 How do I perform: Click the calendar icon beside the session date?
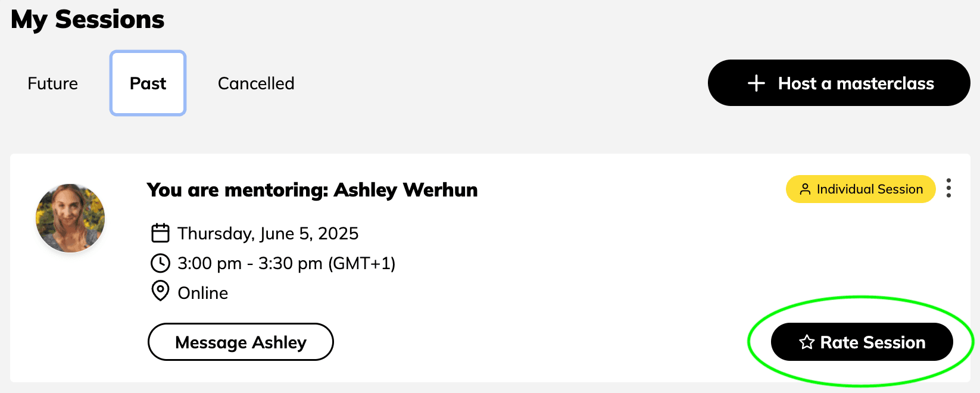pos(160,233)
